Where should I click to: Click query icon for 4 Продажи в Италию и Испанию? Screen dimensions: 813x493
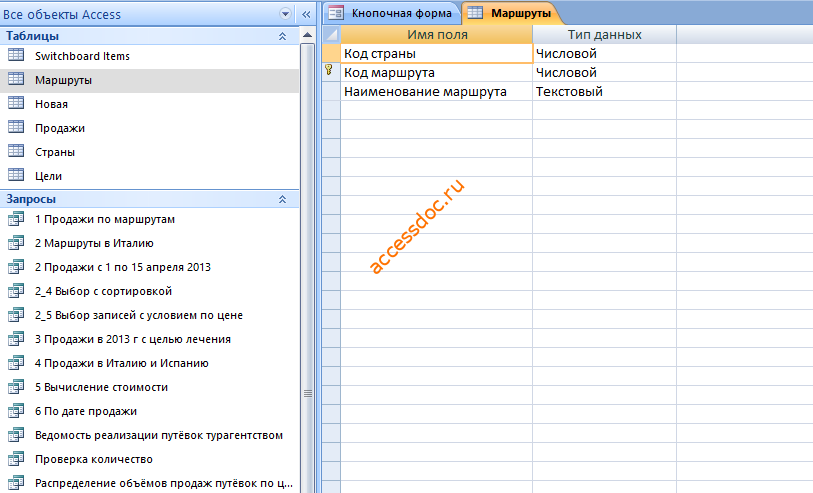click(16, 363)
